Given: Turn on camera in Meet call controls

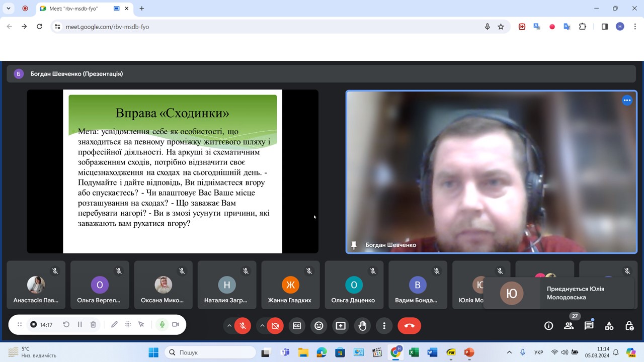Looking at the screenshot, I should pos(275,326).
